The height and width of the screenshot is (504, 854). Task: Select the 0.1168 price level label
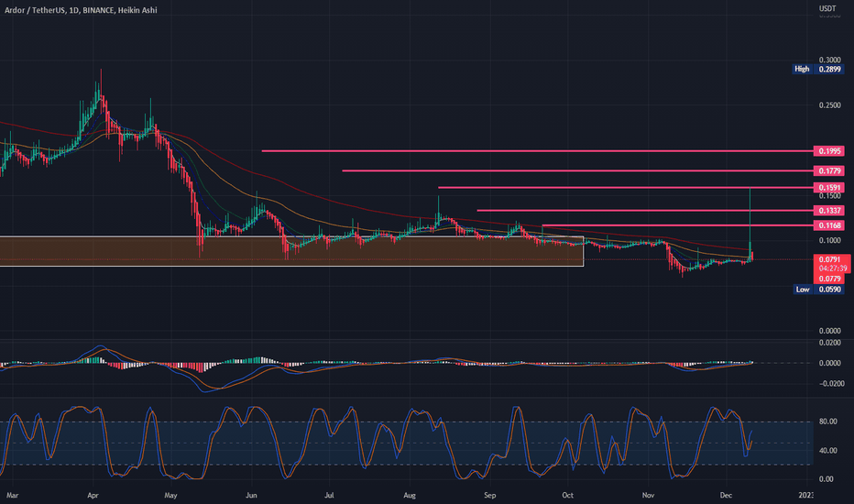[829, 225]
